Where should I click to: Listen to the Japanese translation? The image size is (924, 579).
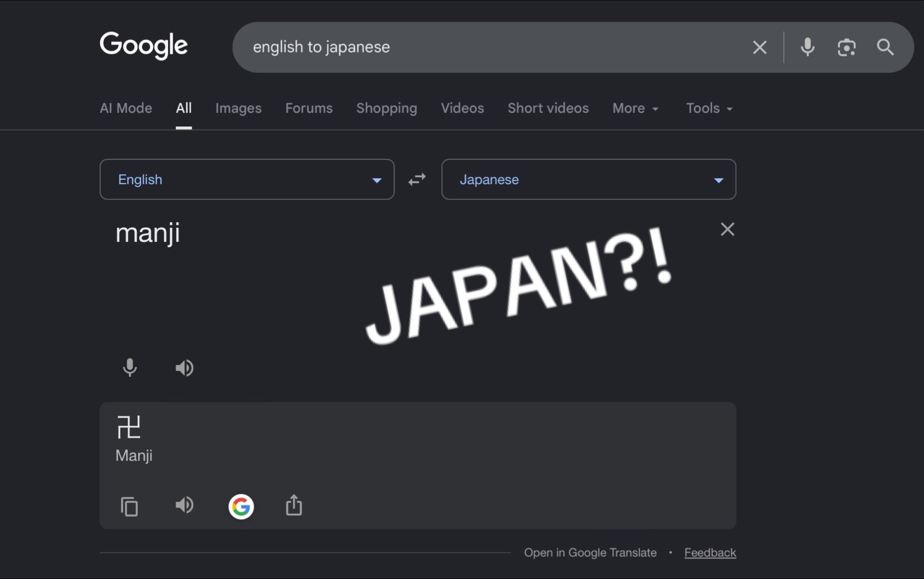pos(184,505)
